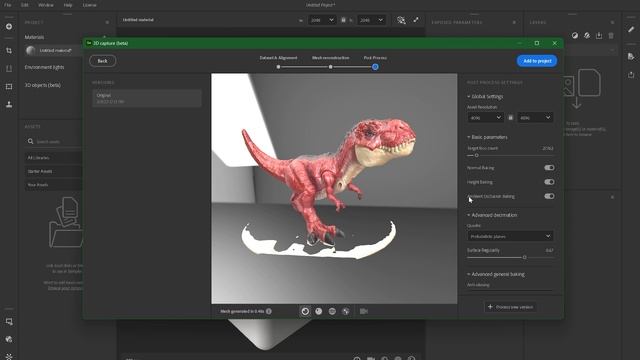Collapse the Advanced decimation section
Viewport: 640px width, 360px height.
click(492, 215)
